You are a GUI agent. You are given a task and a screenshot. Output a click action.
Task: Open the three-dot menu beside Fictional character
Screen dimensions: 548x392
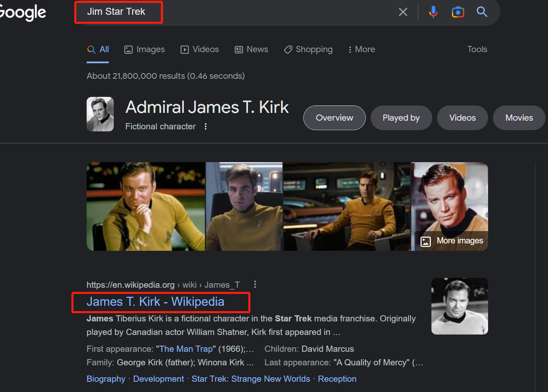coord(206,126)
